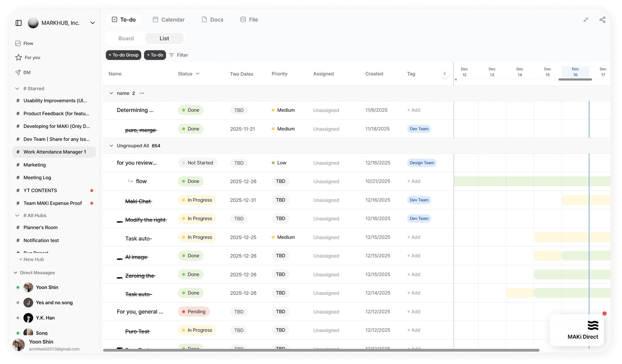Click the name group three-dot menu

[x=142, y=93]
